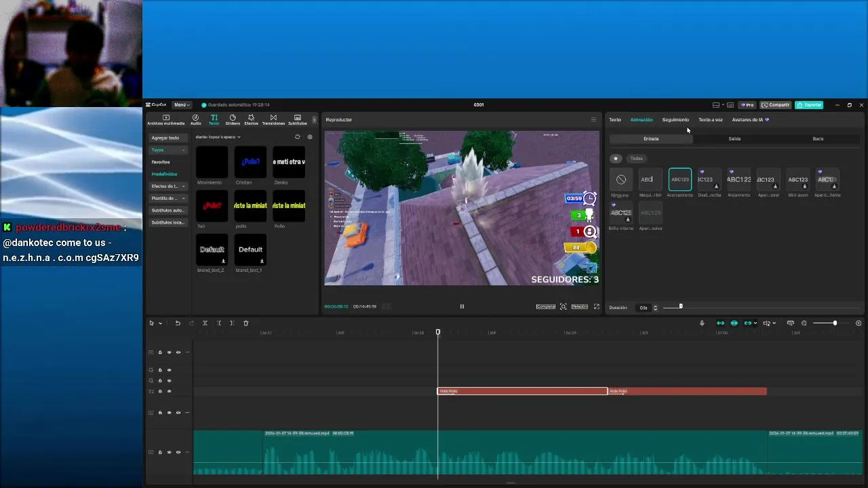Adjust the timeline zoom slider
Viewport: 868px width, 488px height.
coord(835,323)
